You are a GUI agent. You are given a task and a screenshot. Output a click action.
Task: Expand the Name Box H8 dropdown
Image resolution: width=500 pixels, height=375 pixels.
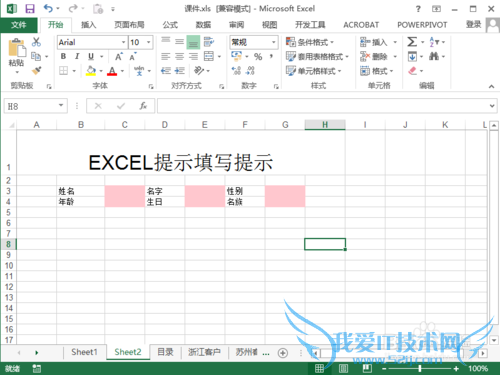61,106
